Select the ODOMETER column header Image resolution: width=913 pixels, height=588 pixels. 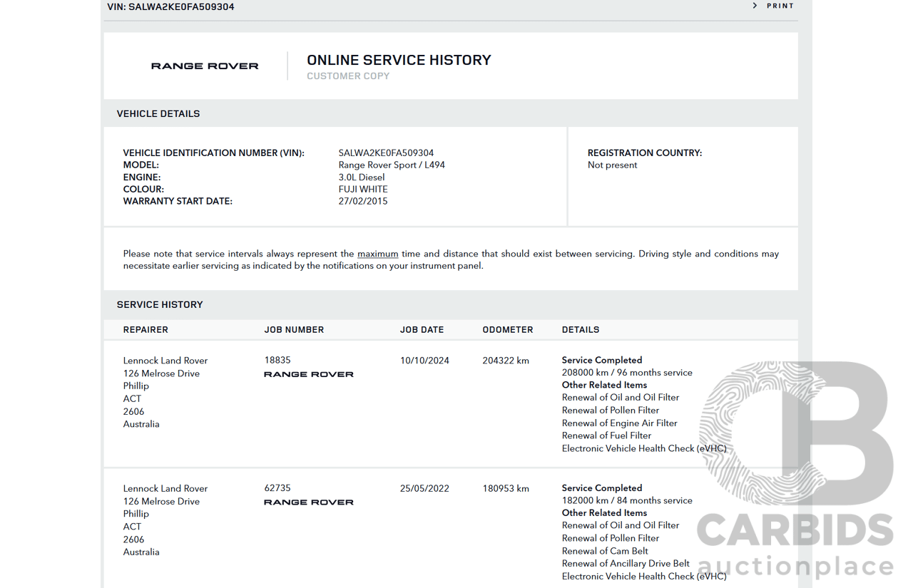[508, 330]
